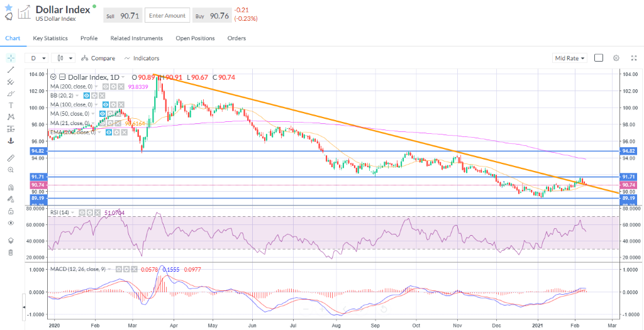The width and height of the screenshot is (644, 330).
Task: Open the RSI (14) dropdown arrow
Action: pos(73,212)
